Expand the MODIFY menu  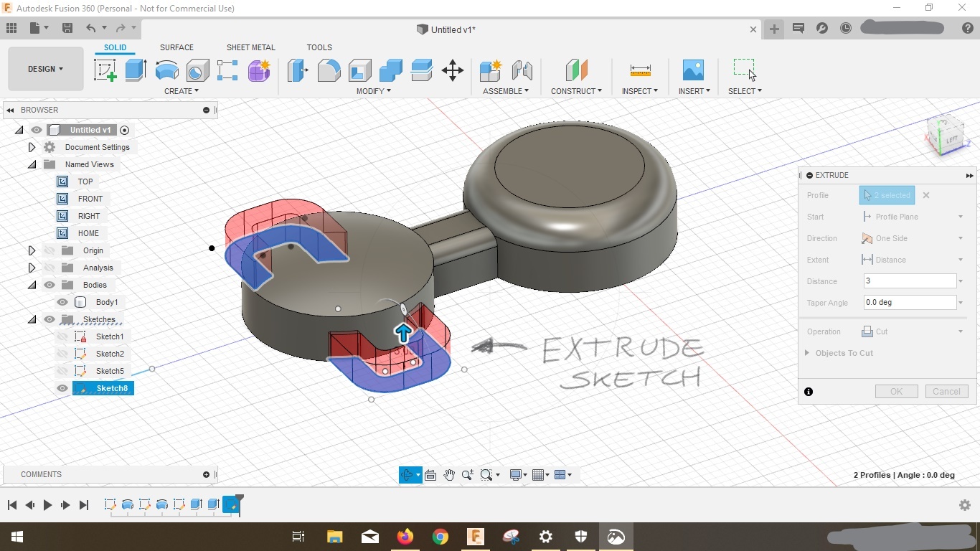pyautogui.click(x=374, y=91)
